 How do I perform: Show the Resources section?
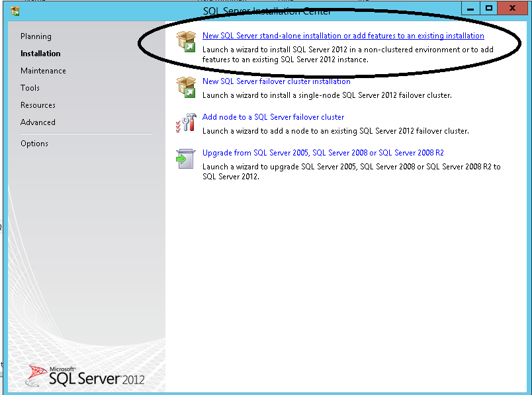(x=38, y=105)
